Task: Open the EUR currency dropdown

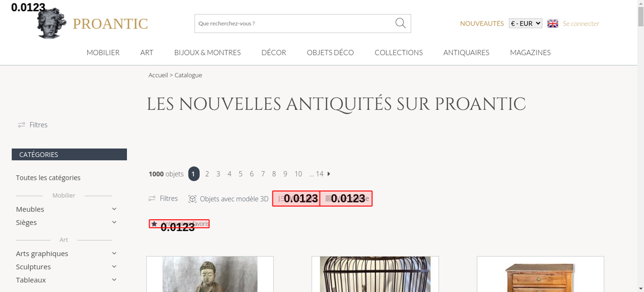Action: [x=526, y=23]
